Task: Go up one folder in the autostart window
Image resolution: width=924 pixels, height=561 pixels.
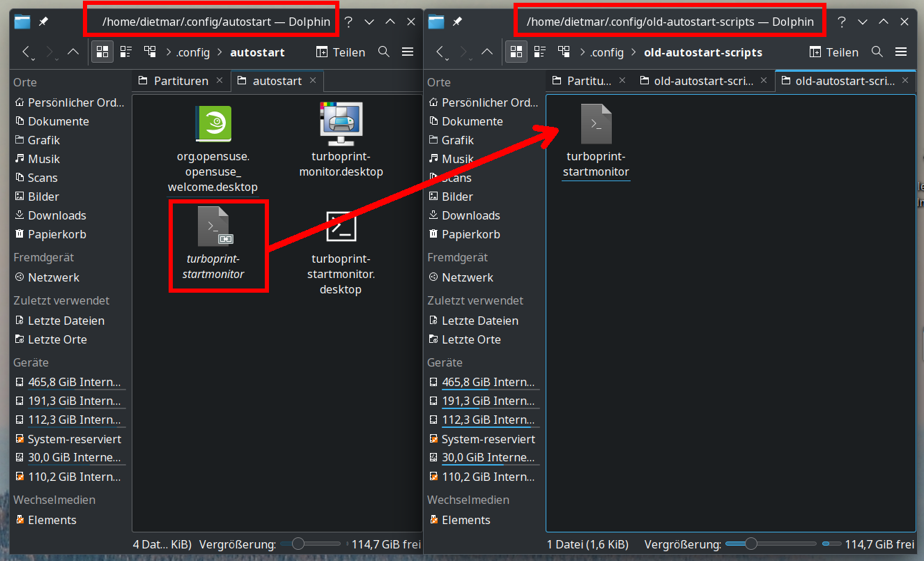Action: [73, 52]
